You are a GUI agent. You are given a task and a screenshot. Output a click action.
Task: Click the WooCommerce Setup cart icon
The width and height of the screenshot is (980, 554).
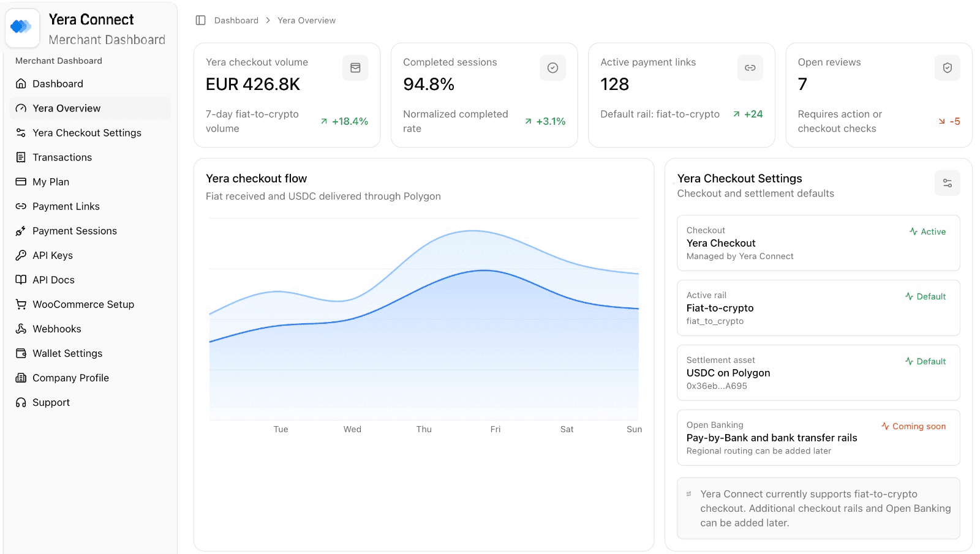click(x=21, y=304)
